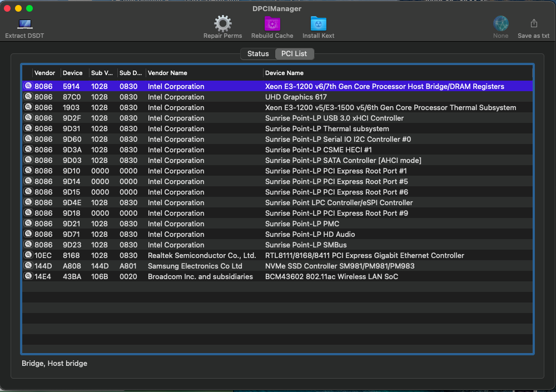Click sub vendor 106B cell
This screenshot has width=556, height=392.
(100, 276)
